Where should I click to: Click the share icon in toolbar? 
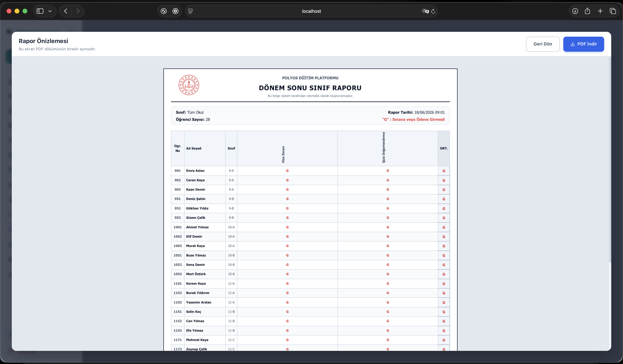(587, 11)
